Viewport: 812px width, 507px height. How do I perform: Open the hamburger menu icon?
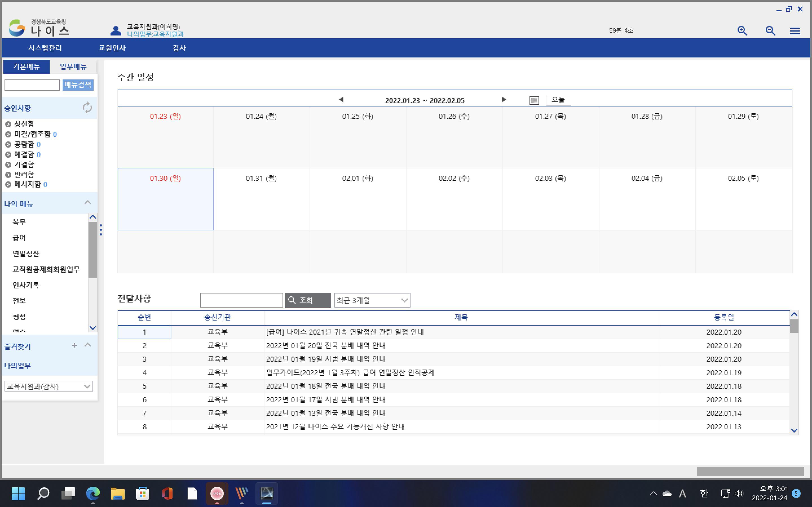coord(795,31)
